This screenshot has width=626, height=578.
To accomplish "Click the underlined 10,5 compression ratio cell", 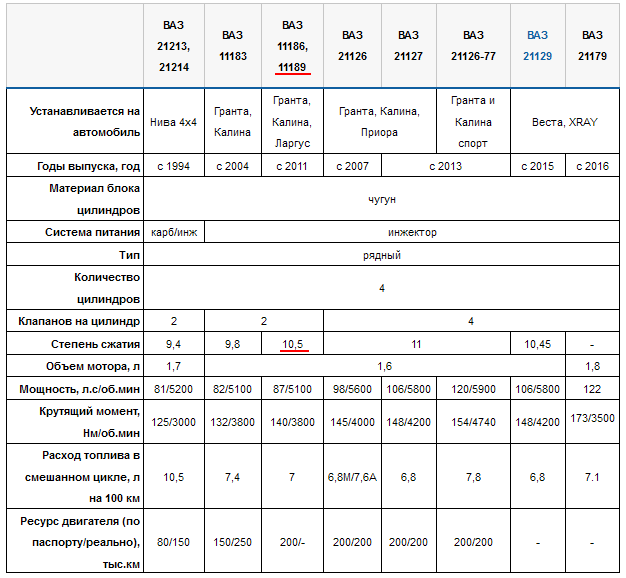I will (292, 344).
